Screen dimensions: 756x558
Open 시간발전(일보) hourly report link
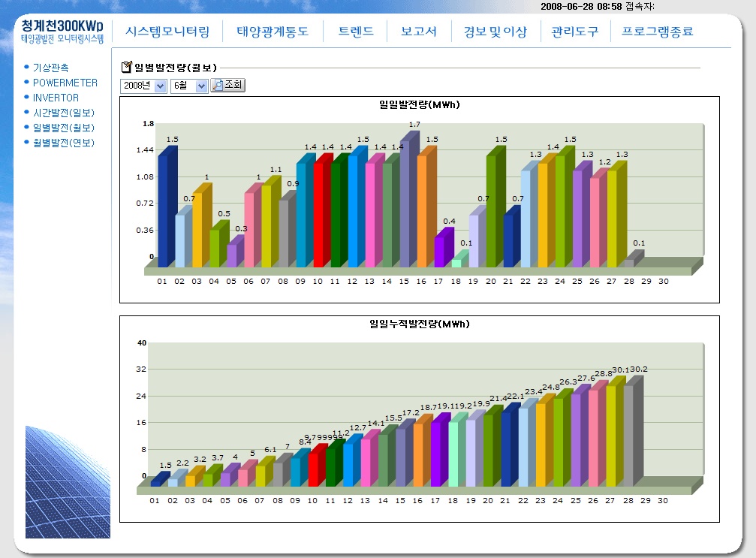tap(63, 113)
